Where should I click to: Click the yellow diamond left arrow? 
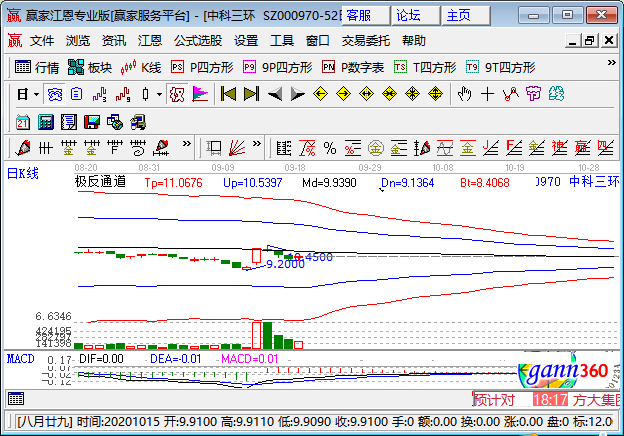point(320,94)
